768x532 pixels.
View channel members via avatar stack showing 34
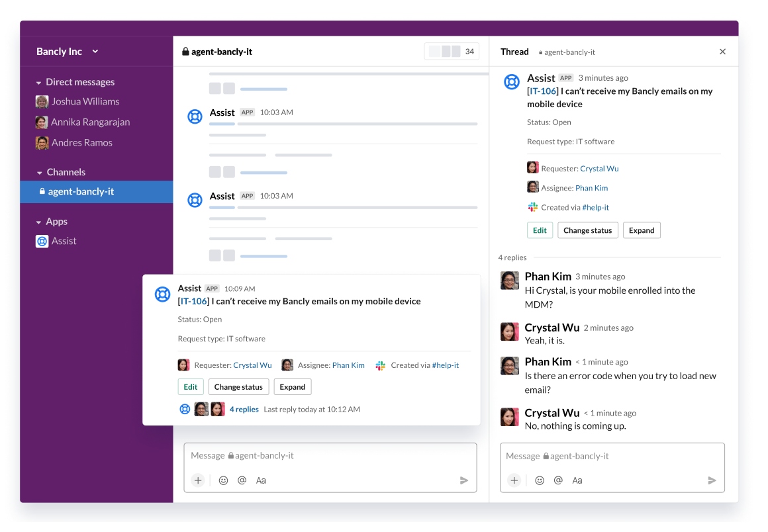[x=452, y=51]
